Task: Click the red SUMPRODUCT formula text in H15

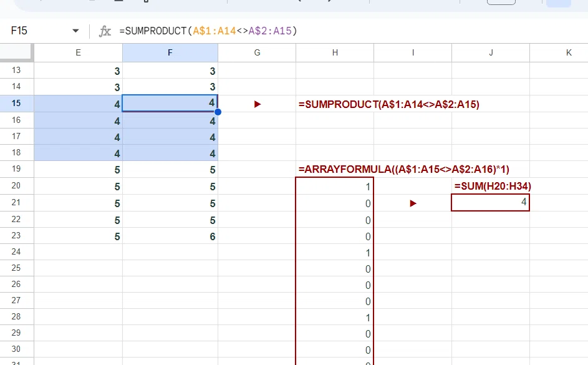Action: click(389, 104)
